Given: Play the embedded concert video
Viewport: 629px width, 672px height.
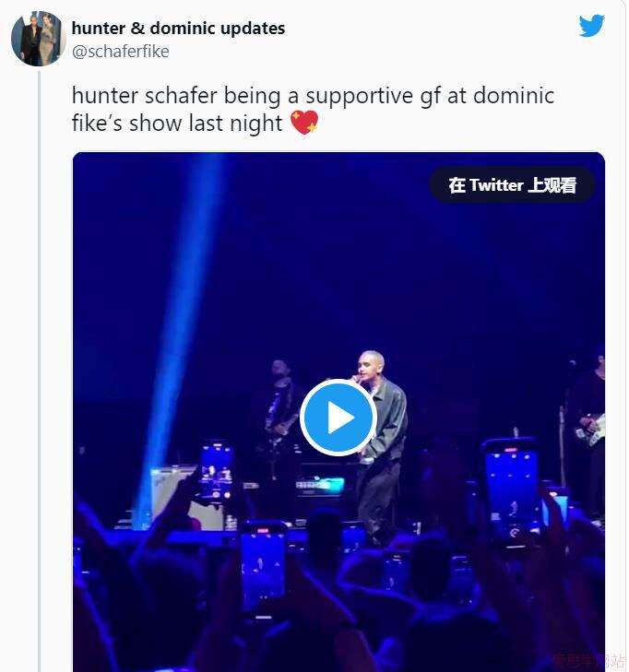Looking at the screenshot, I should pyautogui.click(x=338, y=418).
